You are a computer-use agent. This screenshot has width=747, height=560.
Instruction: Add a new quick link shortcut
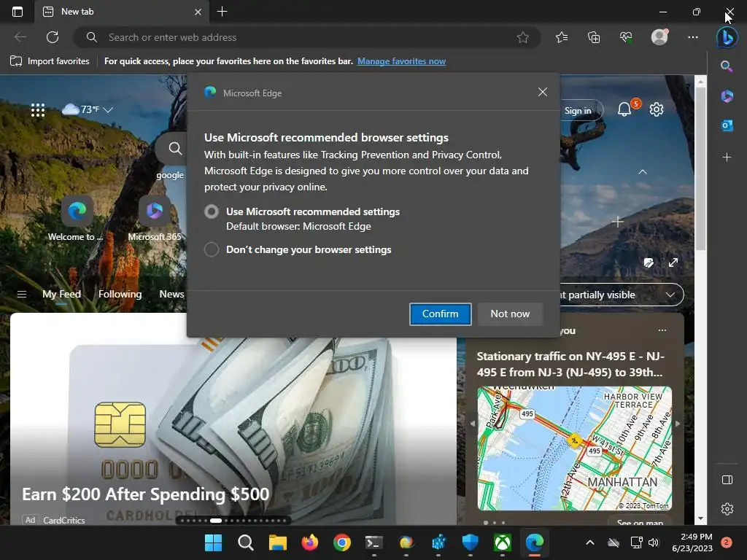(x=617, y=222)
